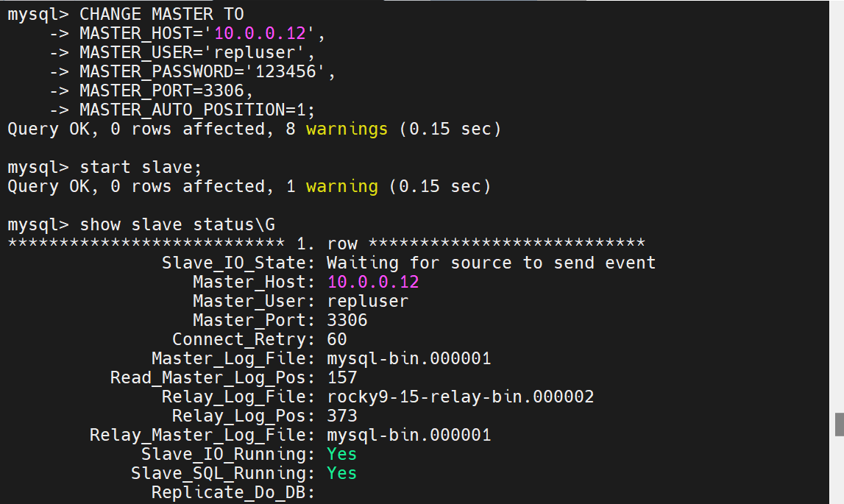Click the '1. row' separator text
The height and width of the screenshot is (504, 844).
point(327,244)
